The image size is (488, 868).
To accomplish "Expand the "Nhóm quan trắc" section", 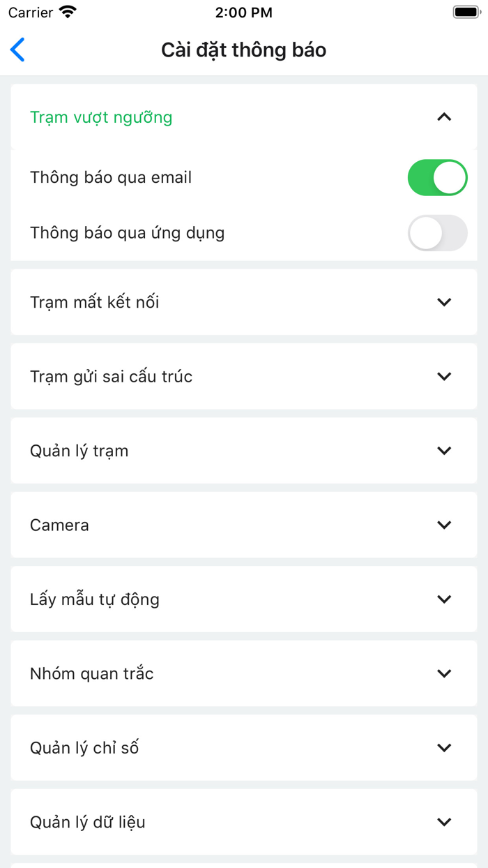I will [444, 673].
